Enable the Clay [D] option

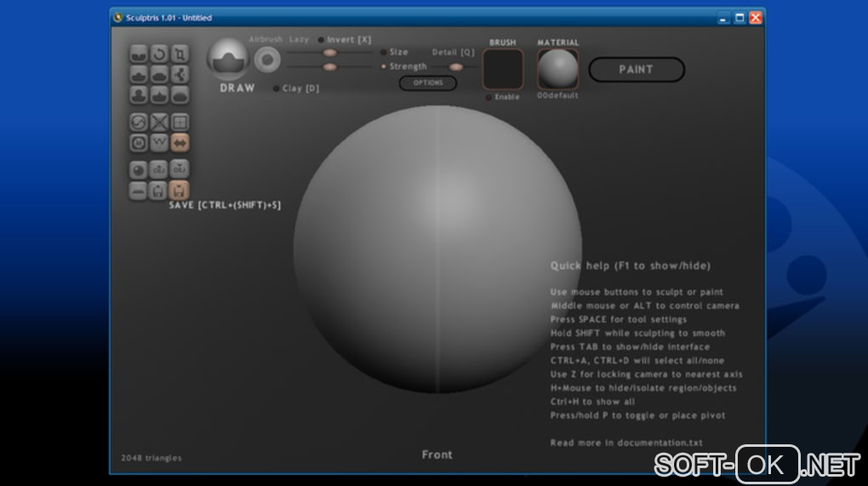tap(276, 89)
